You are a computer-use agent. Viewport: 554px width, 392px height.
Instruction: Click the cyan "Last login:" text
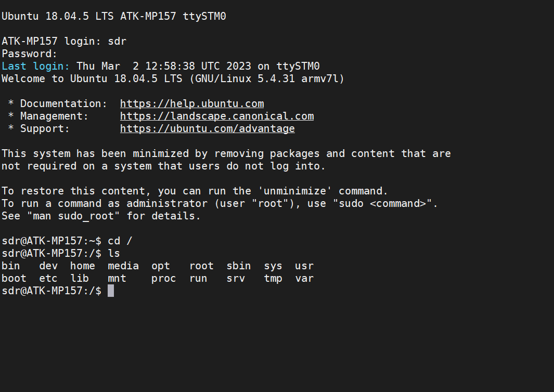[36, 66]
